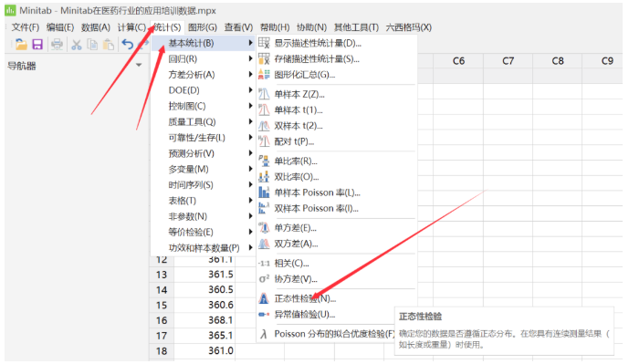This screenshot has height=364, width=629.
Task: Click the Copy toolbar icon
Action: click(92, 45)
